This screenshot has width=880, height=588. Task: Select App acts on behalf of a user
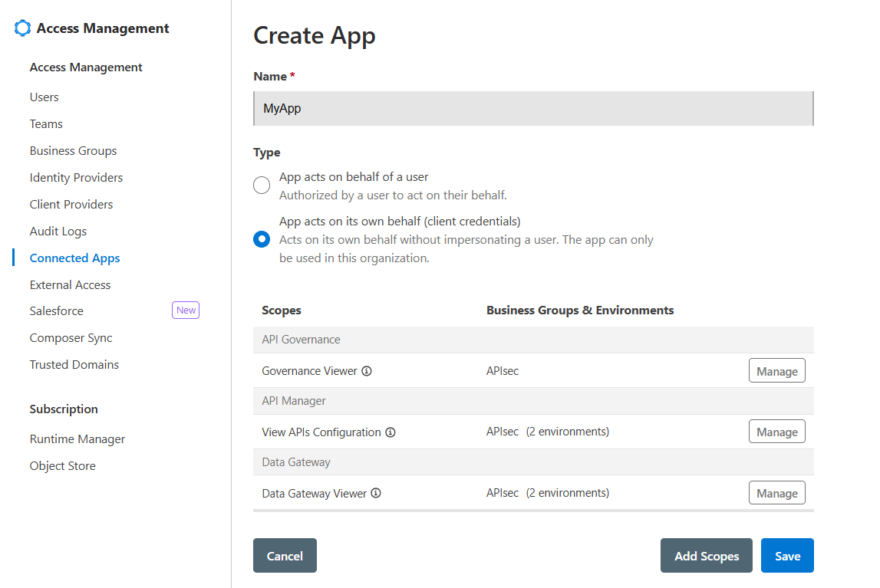262,185
